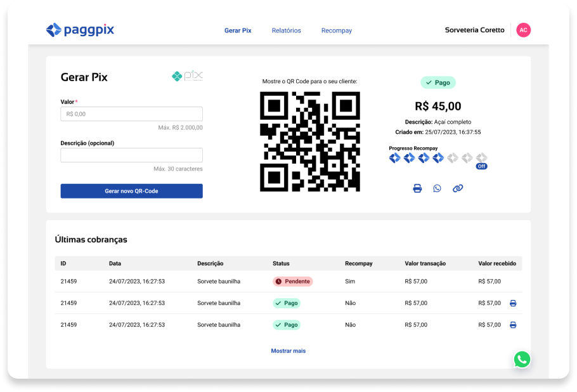Click the Máx. 30 caracteres hint

click(178, 169)
